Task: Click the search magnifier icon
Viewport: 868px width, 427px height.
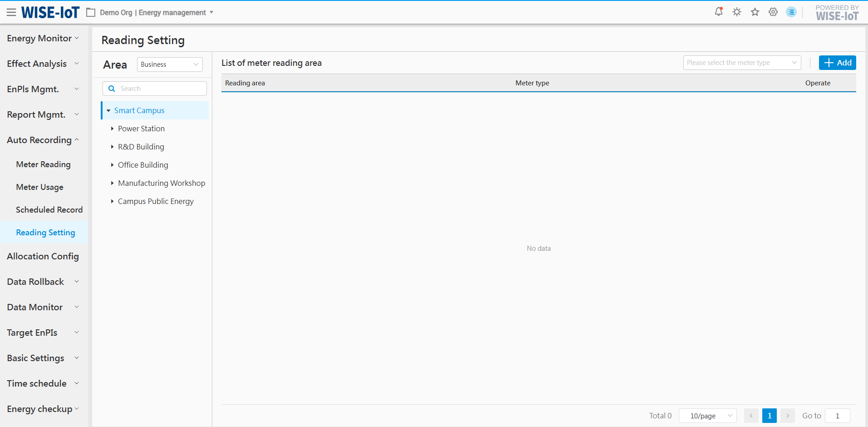Action: coord(112,89)
